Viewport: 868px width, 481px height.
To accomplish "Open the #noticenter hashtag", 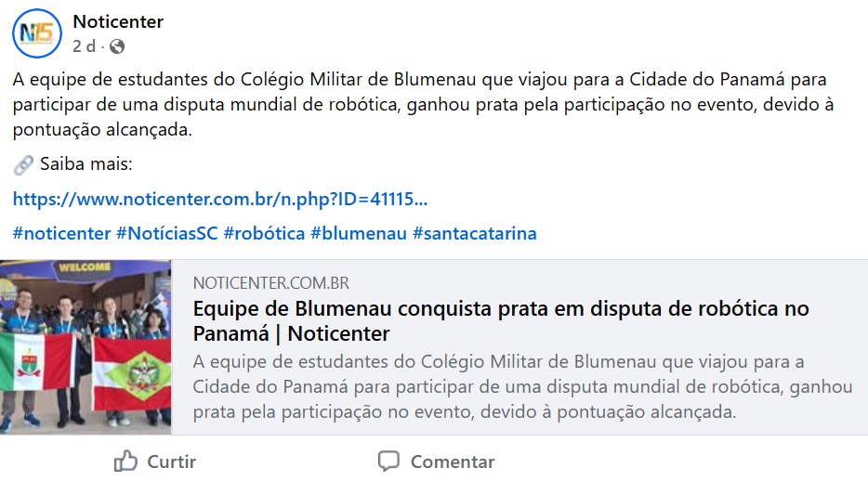I will (x=62, y=233).
